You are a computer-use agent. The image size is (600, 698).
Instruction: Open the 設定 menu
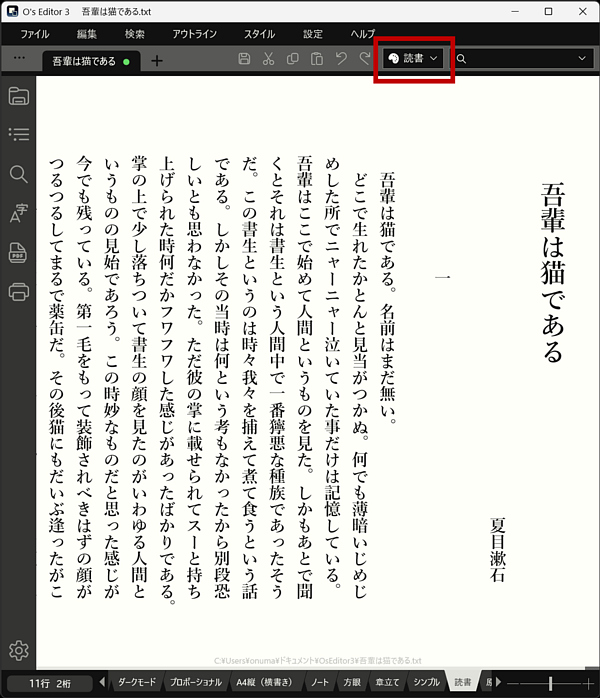point(312,34)
